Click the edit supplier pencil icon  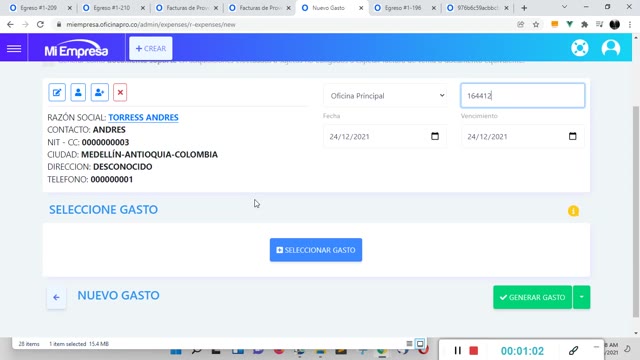(57, 93)
